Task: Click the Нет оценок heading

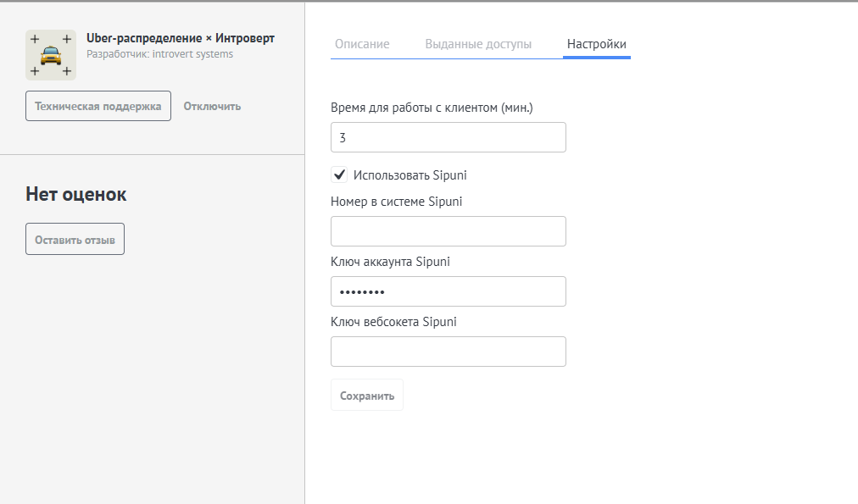Action: pos(76,194)
